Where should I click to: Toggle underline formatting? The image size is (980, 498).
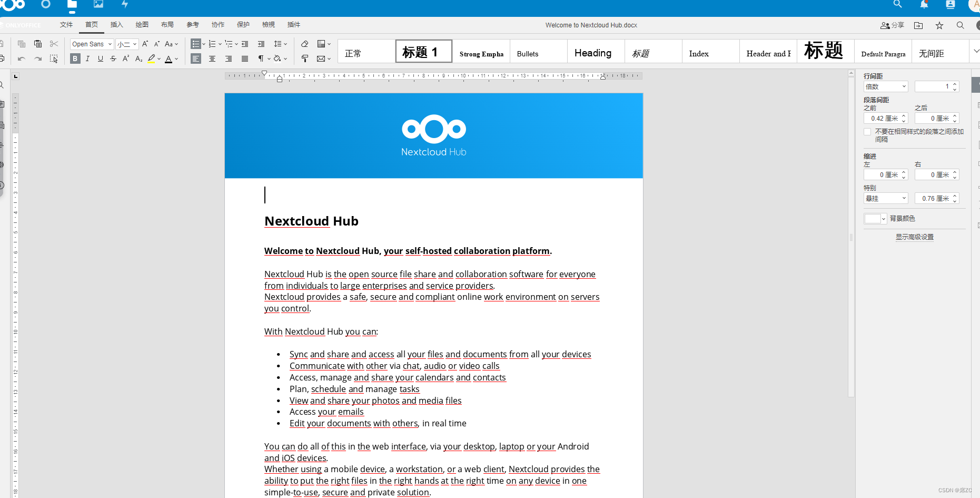101,59
